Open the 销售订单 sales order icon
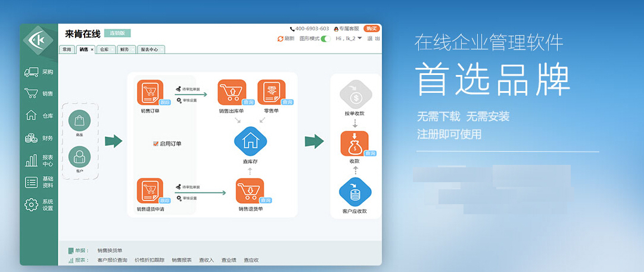Screen dimensions: 644x272 [150, 93]
